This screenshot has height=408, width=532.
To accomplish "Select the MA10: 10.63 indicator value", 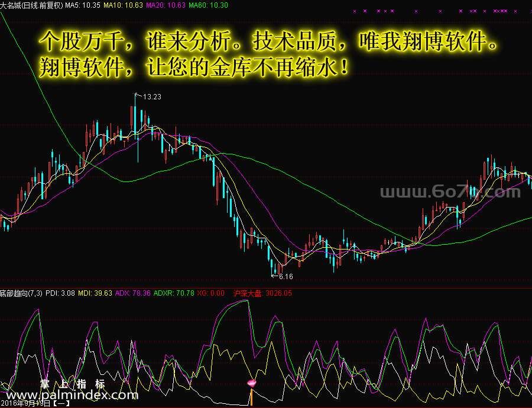I will (x=123, y=5).
